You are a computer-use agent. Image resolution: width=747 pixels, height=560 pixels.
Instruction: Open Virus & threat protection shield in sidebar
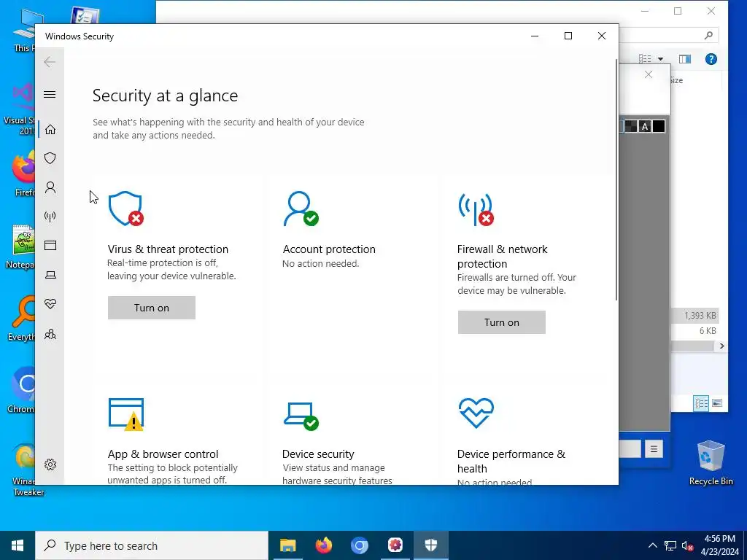pyautogui.click(x=50, y=158)
